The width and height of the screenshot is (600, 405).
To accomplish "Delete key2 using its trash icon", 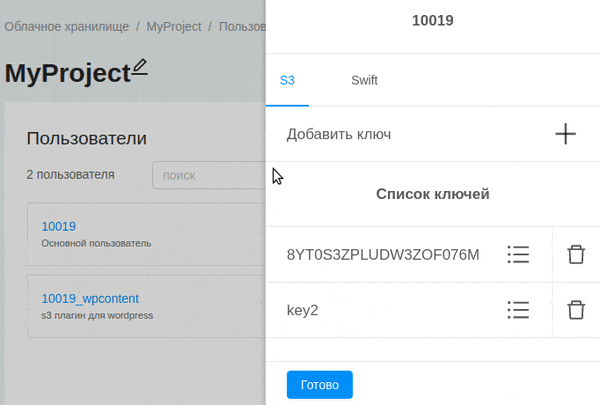I will coord(576,310).
